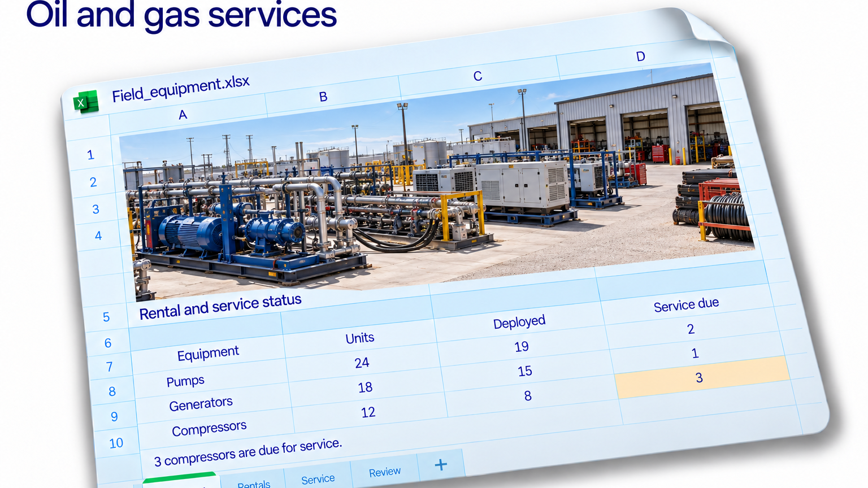Open the Review sheet tab

point(385,472)
